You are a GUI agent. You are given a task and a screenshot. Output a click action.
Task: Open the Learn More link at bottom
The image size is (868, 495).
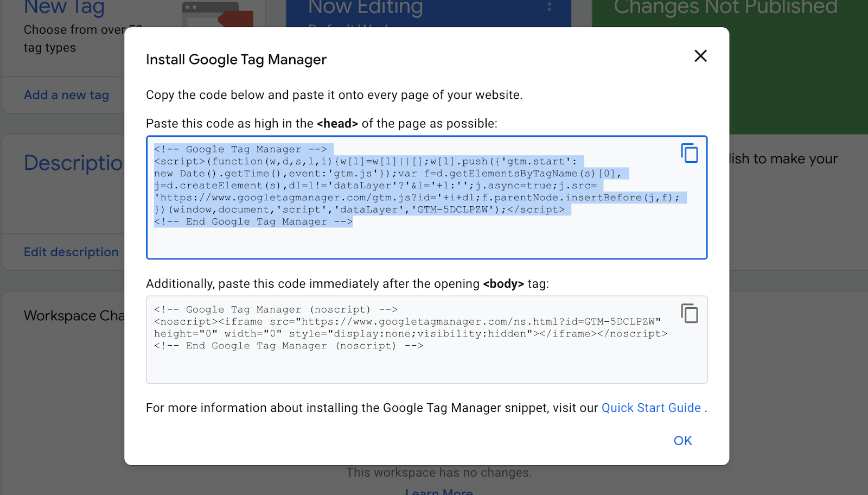[439, 492]
